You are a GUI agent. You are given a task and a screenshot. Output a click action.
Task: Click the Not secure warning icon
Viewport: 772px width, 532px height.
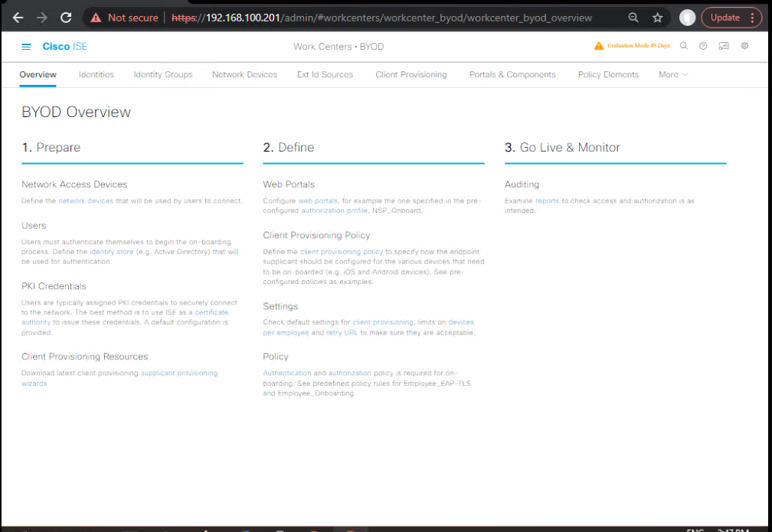coord(96,18)
